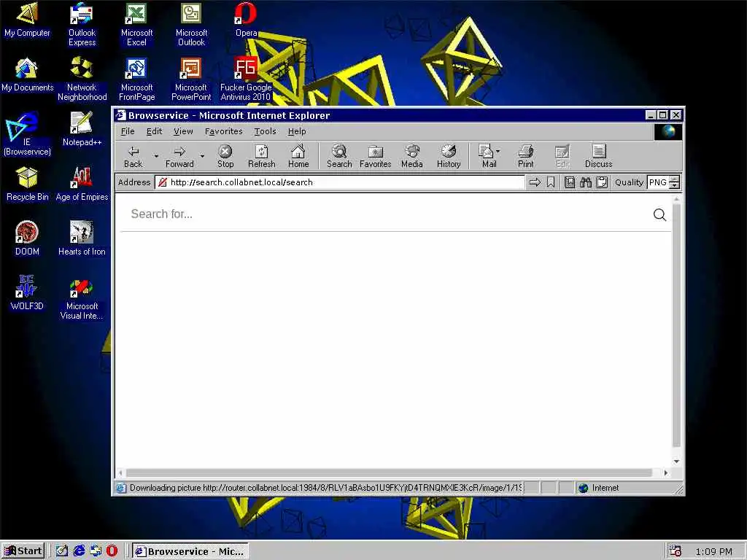Select the Outlook Express desktop icon

(x=82, y=24)
